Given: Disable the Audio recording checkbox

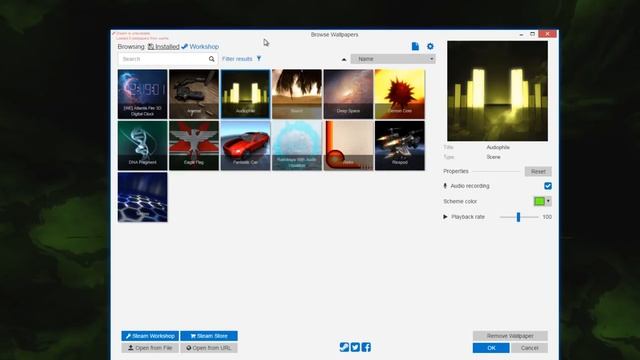Looking at the screenshot, I should (x=548, y=186).
